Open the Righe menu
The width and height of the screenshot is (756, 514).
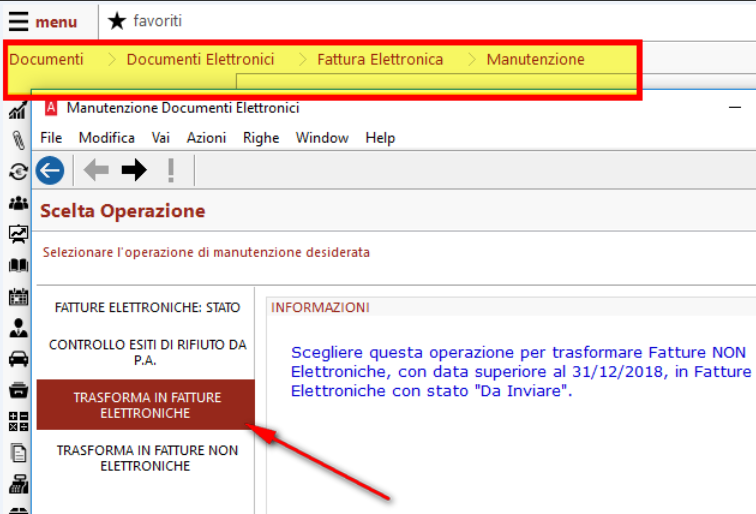pos(261,138)
